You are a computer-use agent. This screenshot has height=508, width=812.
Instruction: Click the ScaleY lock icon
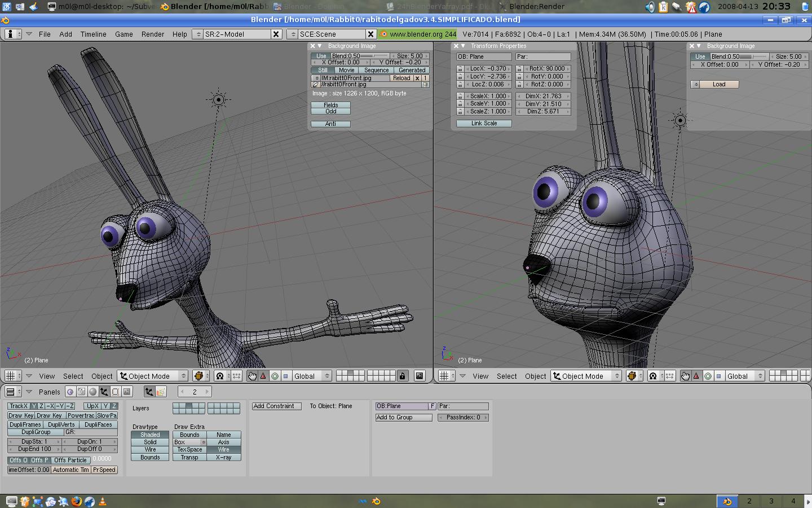click(460, 104)
